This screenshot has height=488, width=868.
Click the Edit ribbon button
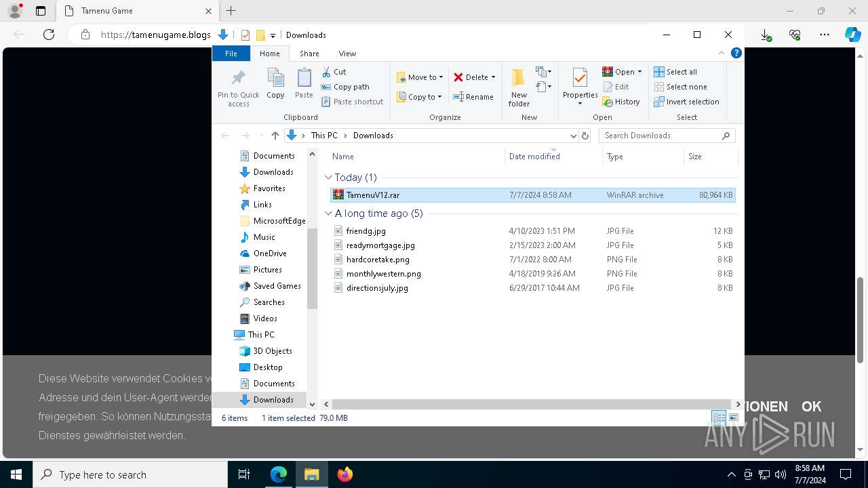pos(616,87)
